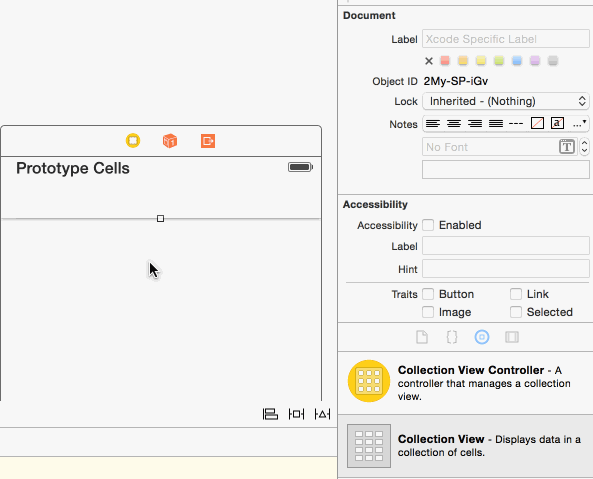
Task: Click the Xcode Specific Label field
Action: pyautogui.click(x=506, y=39)
